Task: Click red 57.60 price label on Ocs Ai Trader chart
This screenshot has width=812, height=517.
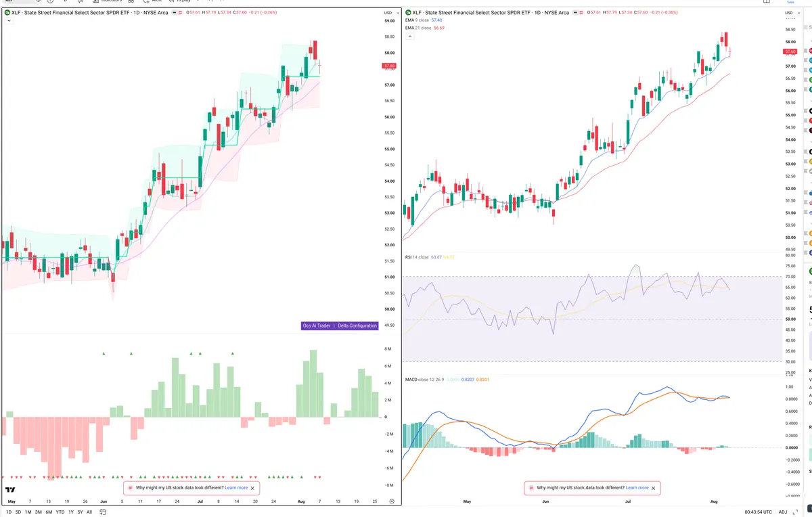Action: click(x=389, y=66)
